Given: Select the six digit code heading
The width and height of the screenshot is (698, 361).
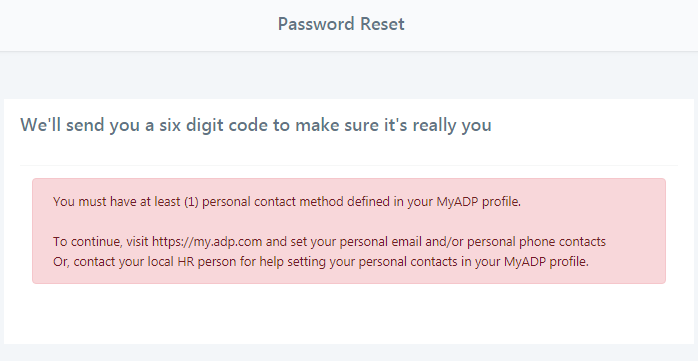Looking at the screenshot, I should pos(256,125).
